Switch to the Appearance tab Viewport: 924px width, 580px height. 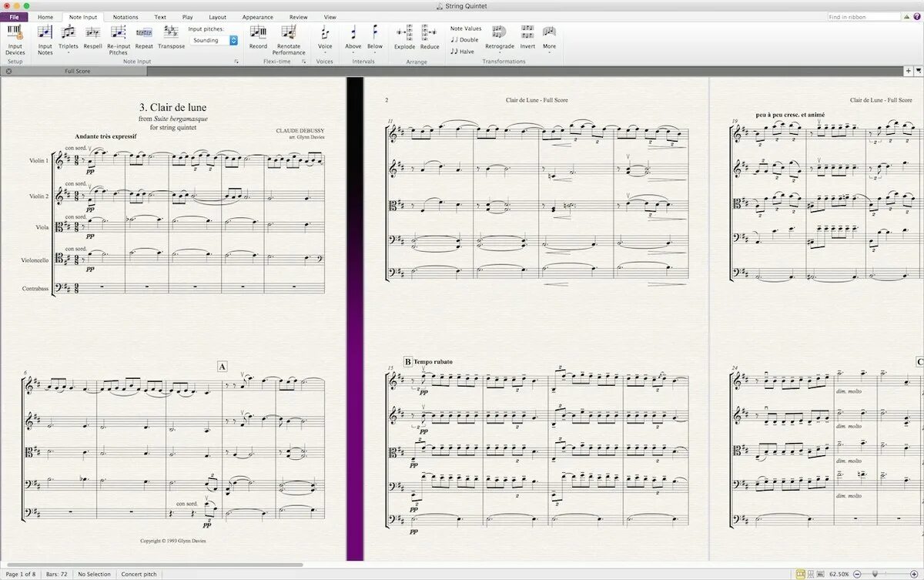257,16
